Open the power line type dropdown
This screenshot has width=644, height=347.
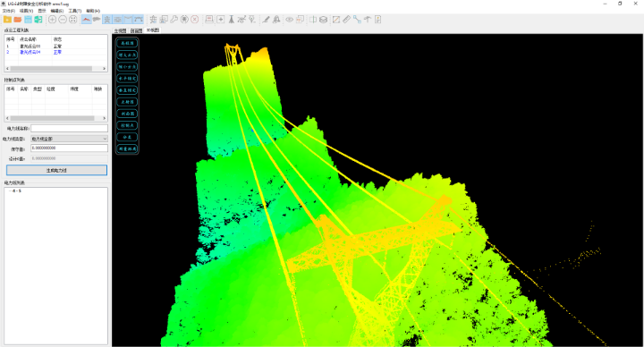click(70, 139)
